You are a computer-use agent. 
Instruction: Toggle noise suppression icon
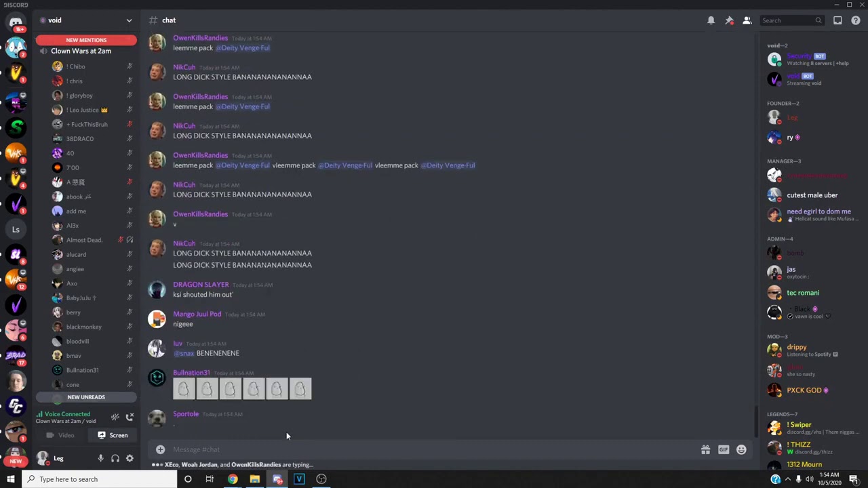click(x=115, y=417)
